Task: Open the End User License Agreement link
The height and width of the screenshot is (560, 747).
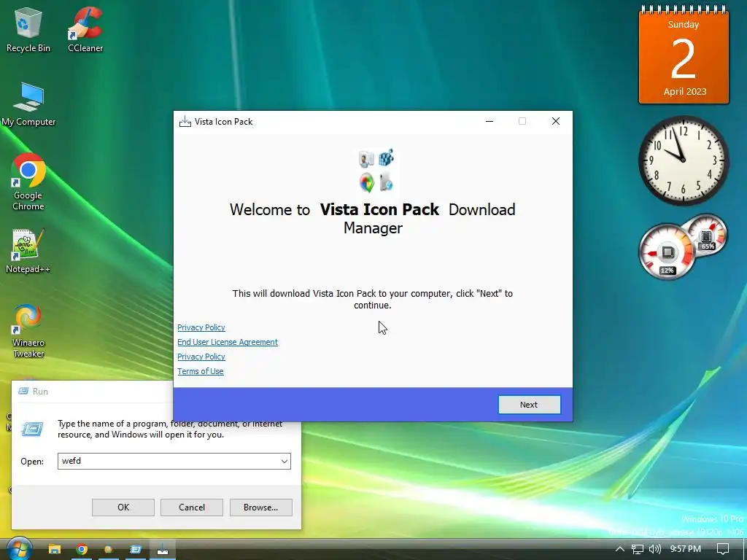Action: (x=228, y=342)
